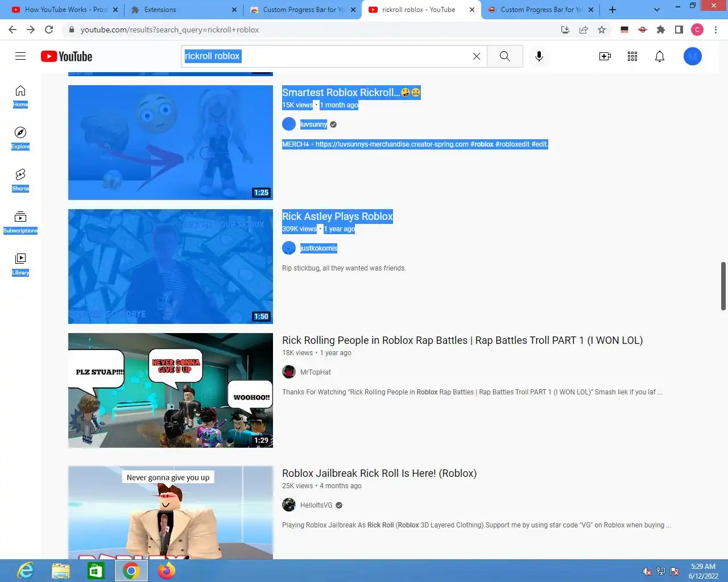
Task: Visit luvsunny channel name
Action: pyautogui.click(x=314, y=124)
